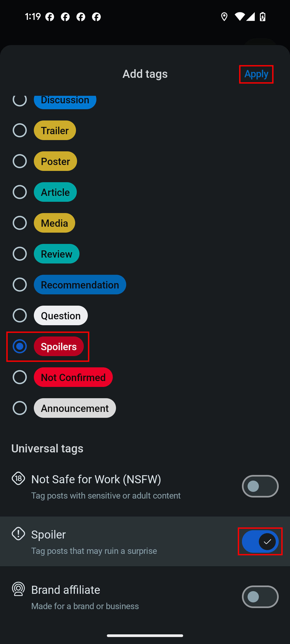Apply the selected tags
The width and height of the screenshot is (290, 644).
pyautogui.click(x=256, y=74)
